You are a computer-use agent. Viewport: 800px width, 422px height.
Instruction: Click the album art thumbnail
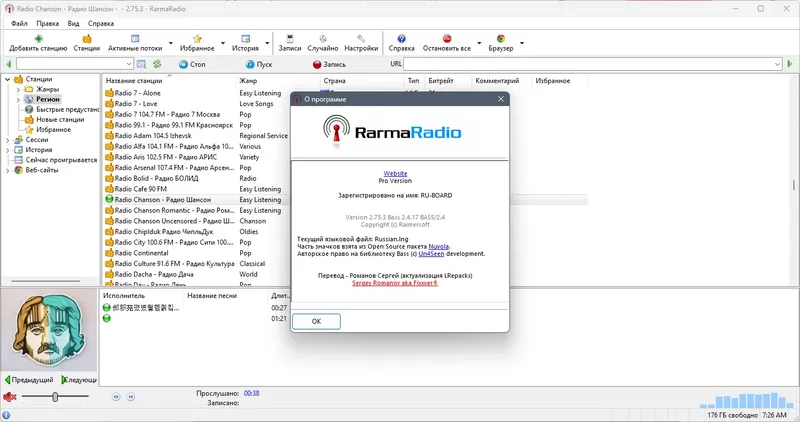[49, 330]
